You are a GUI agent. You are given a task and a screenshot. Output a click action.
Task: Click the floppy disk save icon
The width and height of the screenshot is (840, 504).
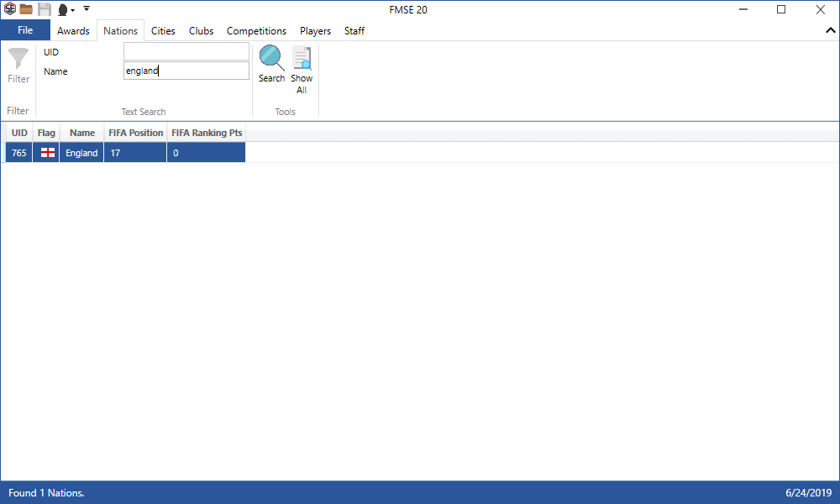(45, 9)
